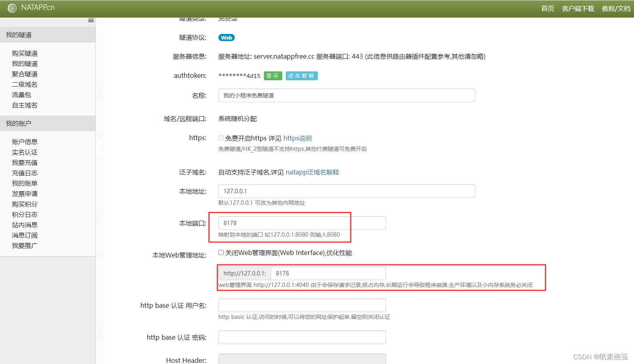
Task: Select the 我的隧道 sidebar section header
Action: click(x=48, y=35)
